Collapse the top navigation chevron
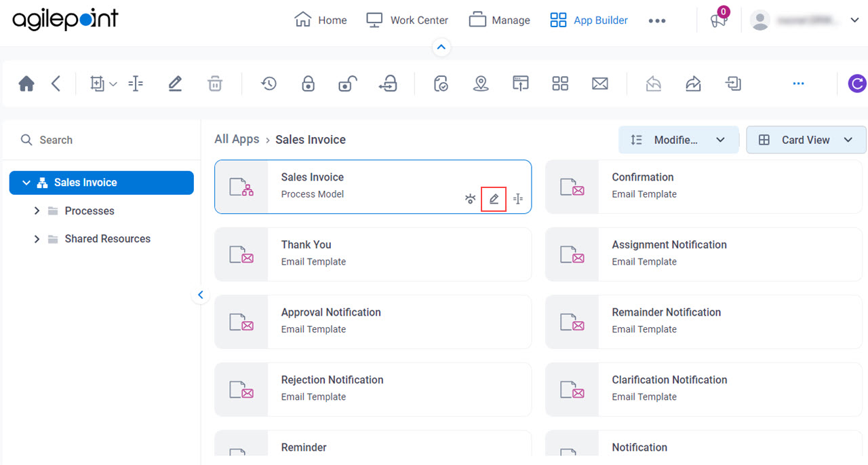Screen dimensions: 868x465 coord(441,47)
